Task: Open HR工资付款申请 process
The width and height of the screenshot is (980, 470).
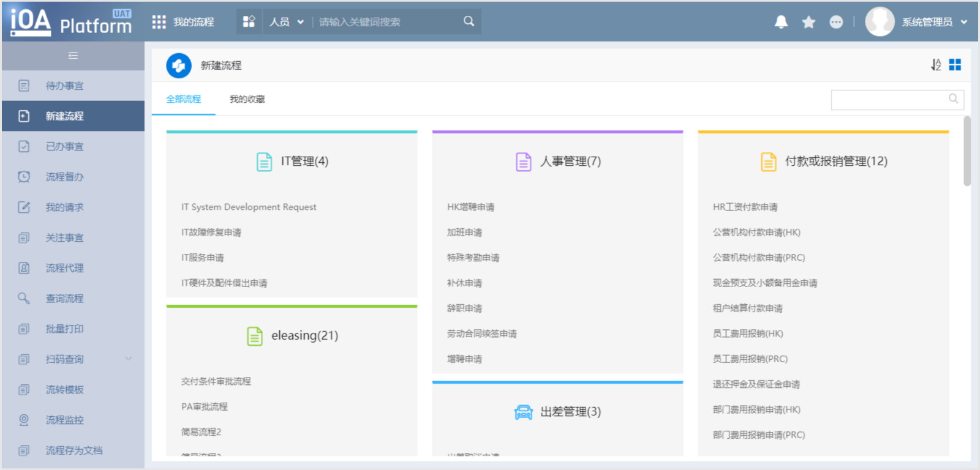Action: (745, 207)
